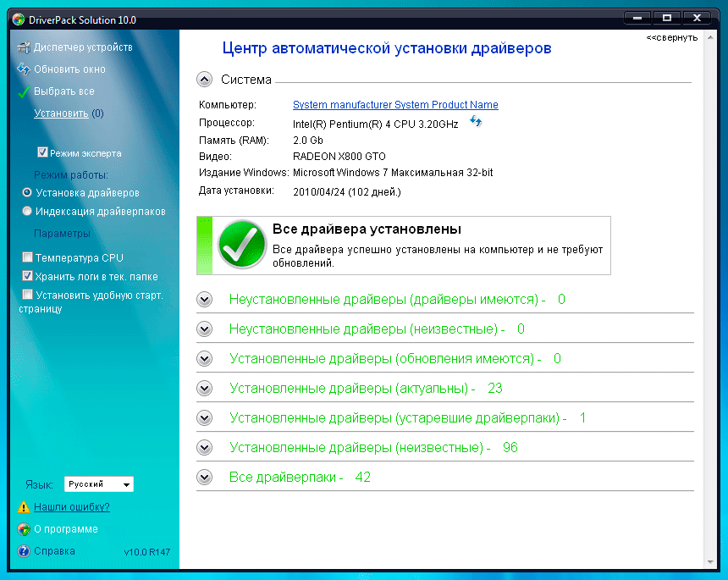Open О программе

[x=66, y=529]
